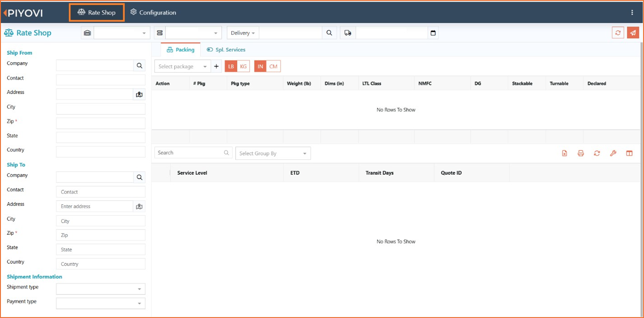This screenshot has width=644, height=318.
Task: Switch to the Packing tab
Action: click(x=181, y=50)
